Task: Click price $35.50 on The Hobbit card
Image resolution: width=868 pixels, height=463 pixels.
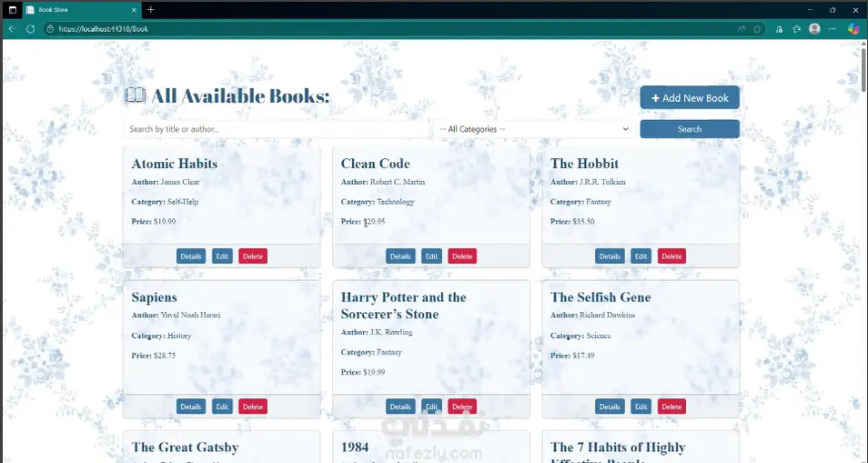Action: [x=583, y=221]
